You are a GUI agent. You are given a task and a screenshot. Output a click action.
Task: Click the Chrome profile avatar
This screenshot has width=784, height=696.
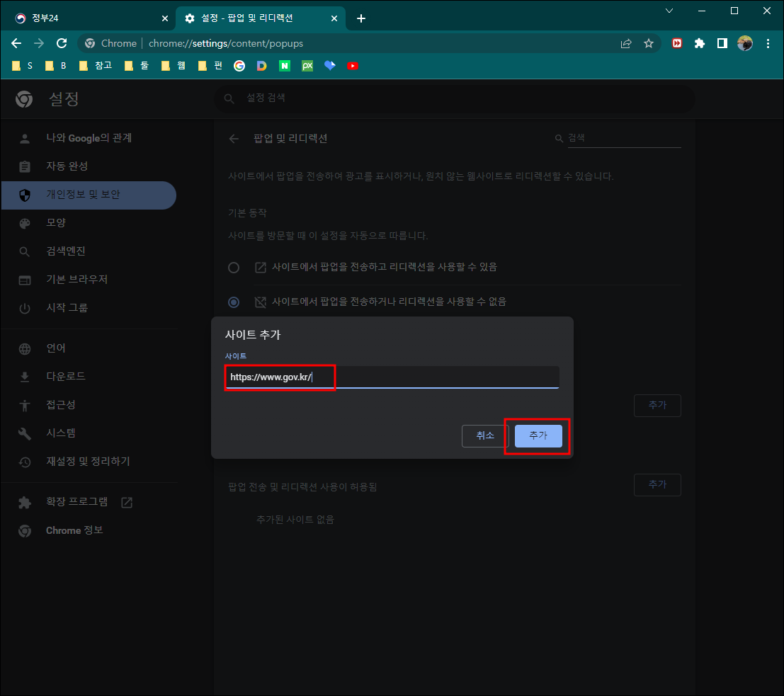click(x=744, y=43)
